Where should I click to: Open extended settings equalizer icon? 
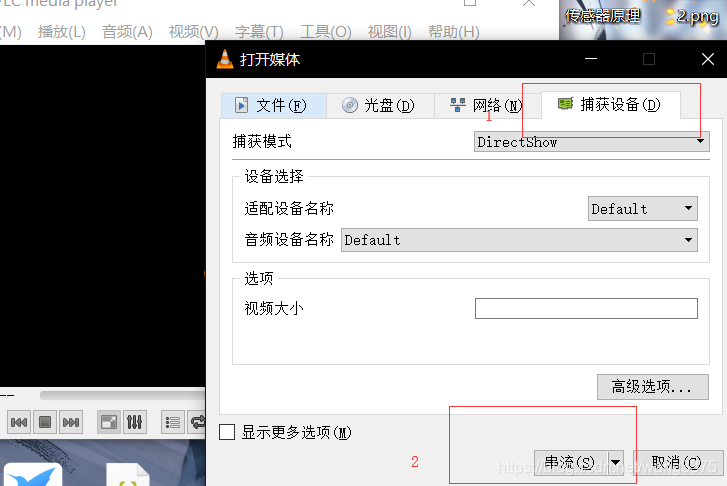(135, 422)
